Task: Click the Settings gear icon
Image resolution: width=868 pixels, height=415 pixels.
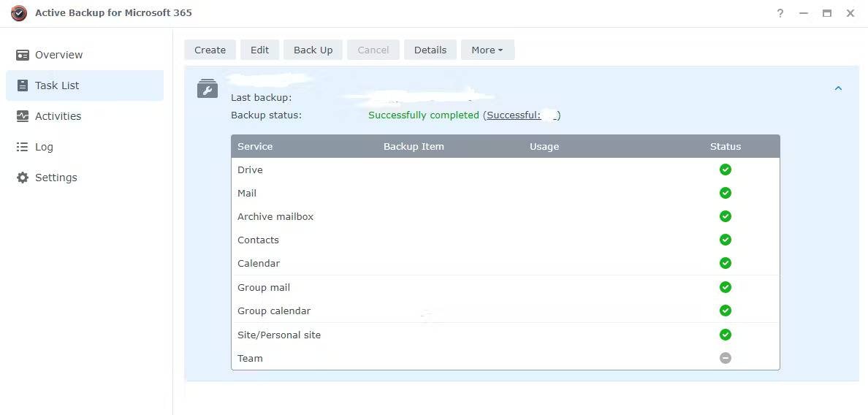Action: 22,178
